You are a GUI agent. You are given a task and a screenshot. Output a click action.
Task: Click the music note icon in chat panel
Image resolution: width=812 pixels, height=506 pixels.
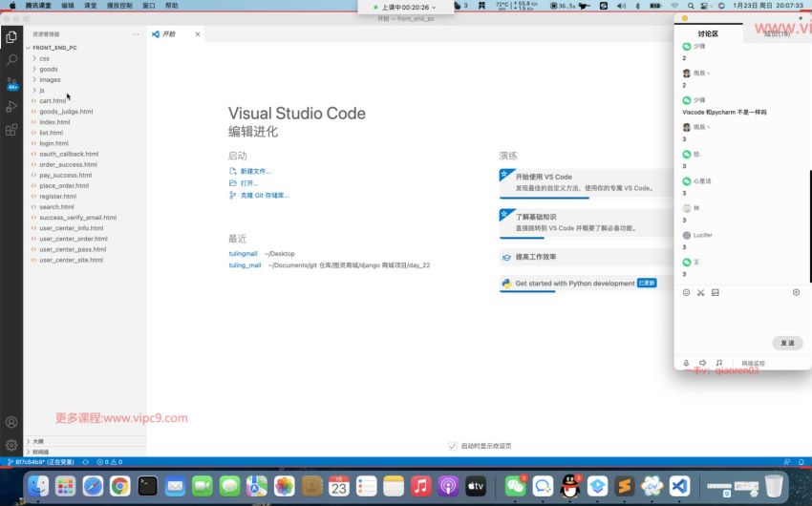[718, 363]
